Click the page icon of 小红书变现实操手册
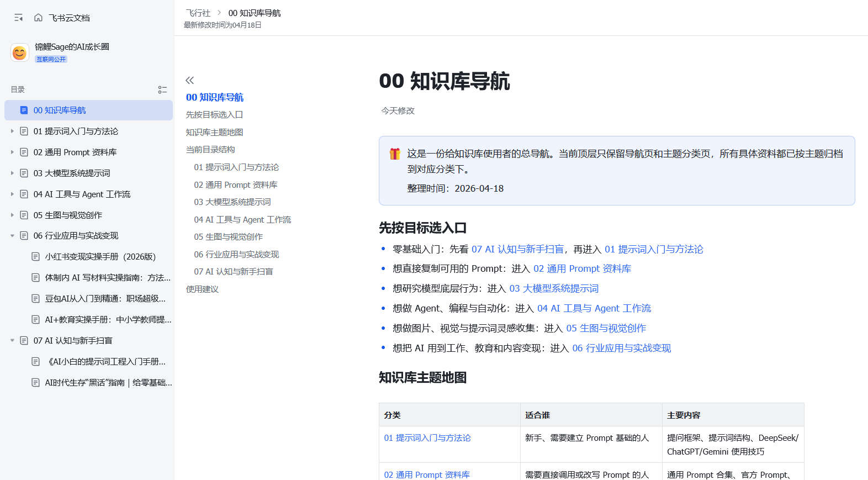868x480 pixels. [x=35, y=257]
